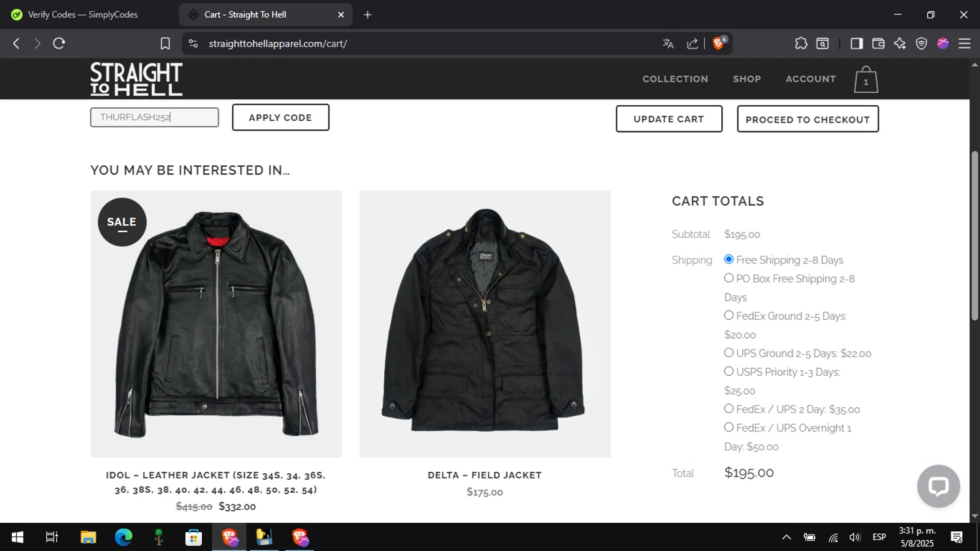Image resolution: width=980 pixels, height=551 pixels.
Task: Click the APPLY CODE button
Action: point(280,118)
